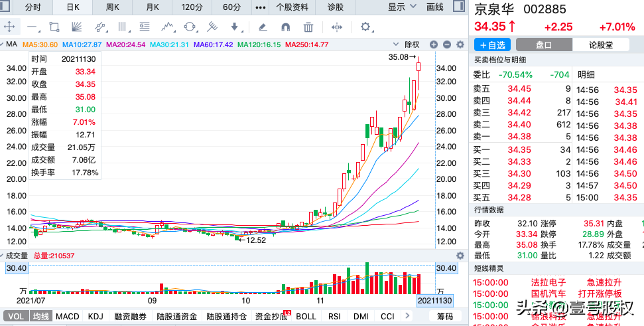Click the horizontal stretch compress icon
This screenshot has width=644, height=326.
[x=337, y=27]
